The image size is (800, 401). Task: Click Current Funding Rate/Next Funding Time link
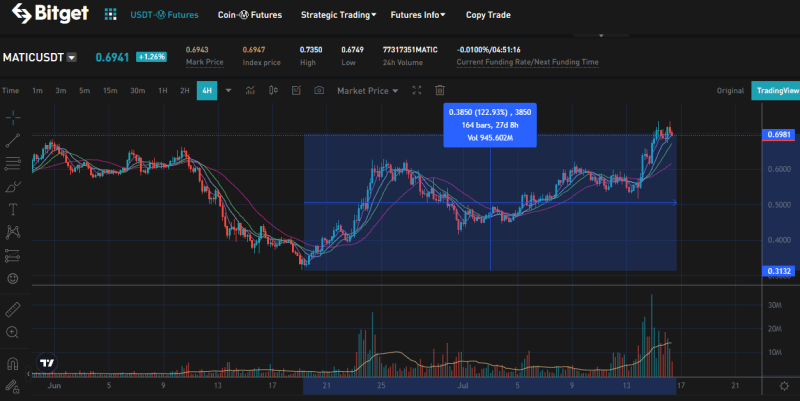coord(528,62)
